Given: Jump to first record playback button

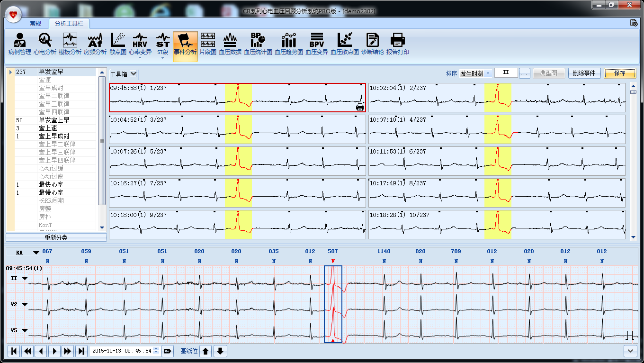Looking at the screenshot, I should point(14,351).
